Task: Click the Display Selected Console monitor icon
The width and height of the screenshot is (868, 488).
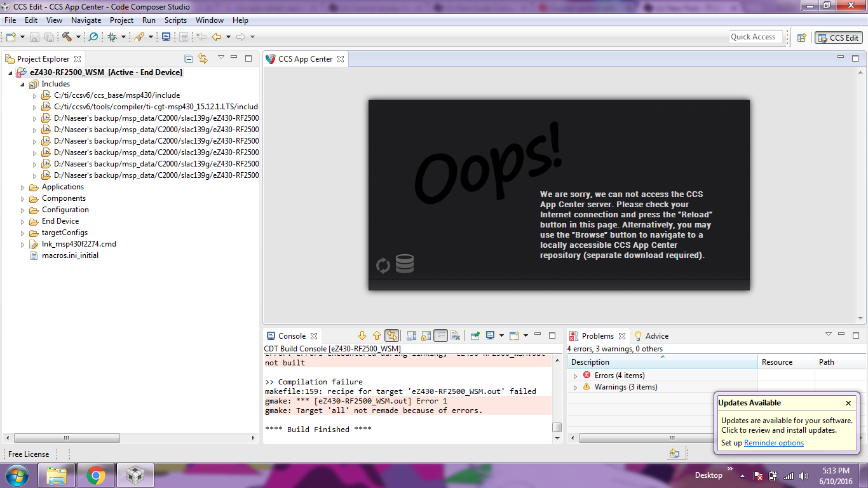Action: click(x=491, y=335)
